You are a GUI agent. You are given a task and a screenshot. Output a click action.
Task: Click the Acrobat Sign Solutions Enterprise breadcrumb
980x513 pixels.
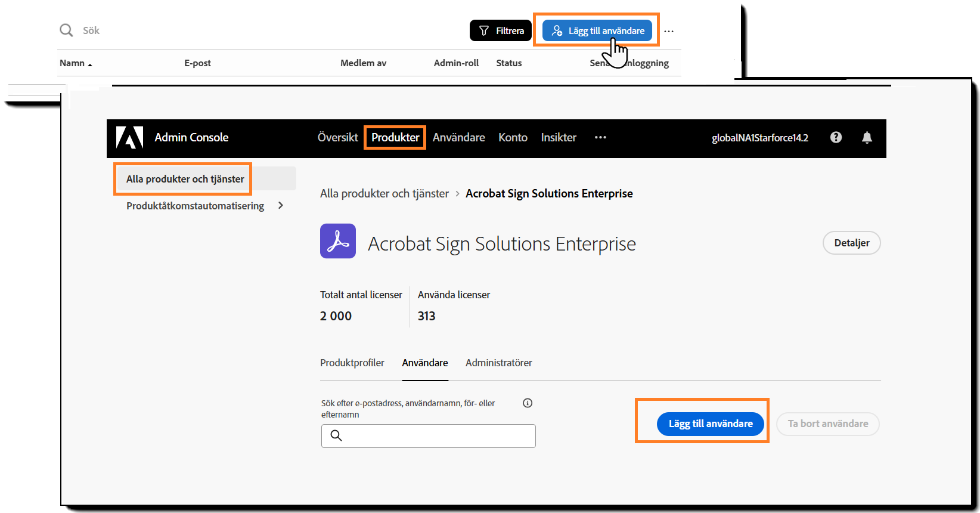549,193
